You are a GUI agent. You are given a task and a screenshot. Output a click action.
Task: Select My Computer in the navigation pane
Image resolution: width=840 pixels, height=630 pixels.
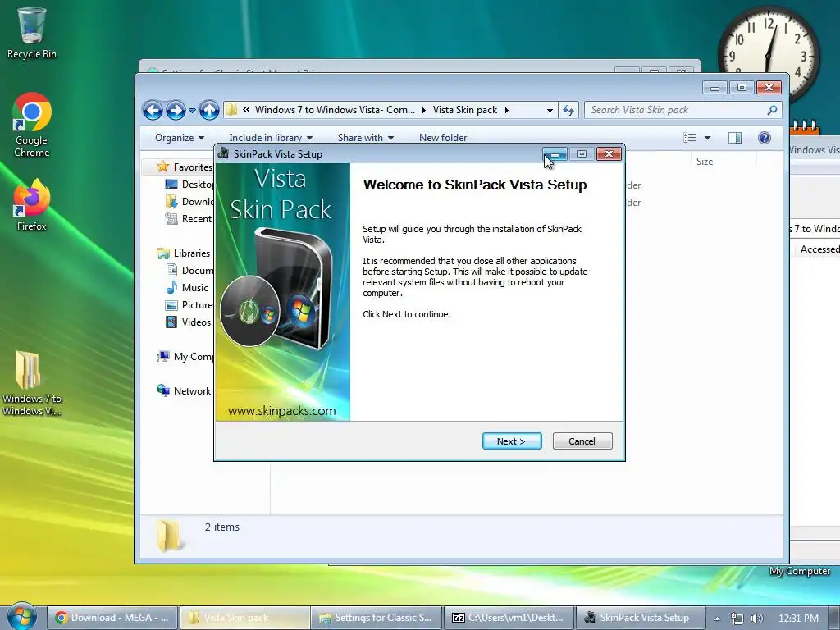185,357
